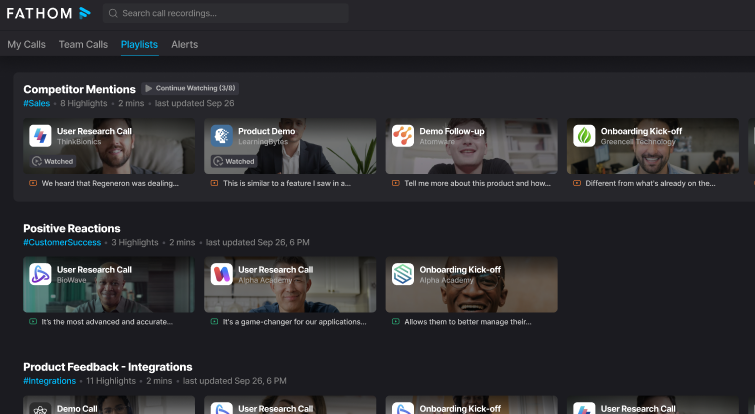Click the play icon in Continue Watching
The height and width of the screenshot is (414, 755).
[x=149, y=89]
